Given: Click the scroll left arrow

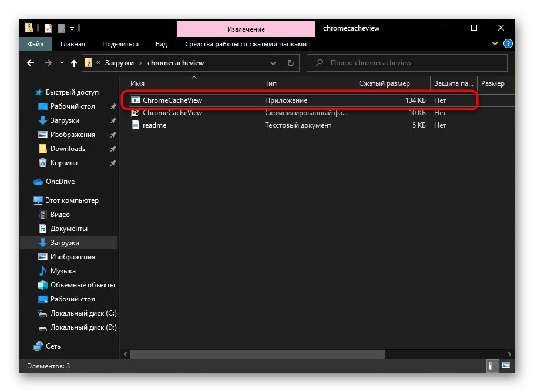Looking at the screenshot, I should (x=125, y=354).
